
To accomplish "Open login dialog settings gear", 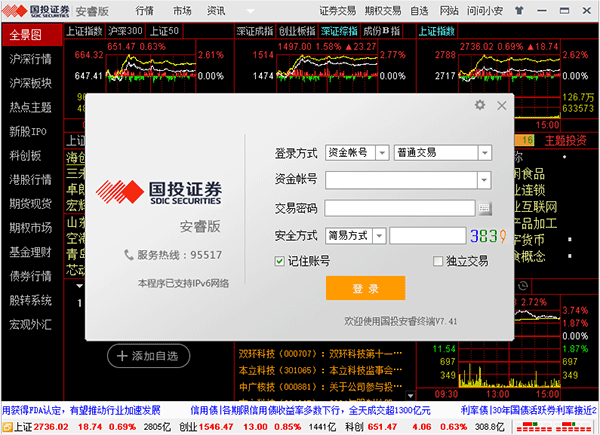I will tap(479, 105).
